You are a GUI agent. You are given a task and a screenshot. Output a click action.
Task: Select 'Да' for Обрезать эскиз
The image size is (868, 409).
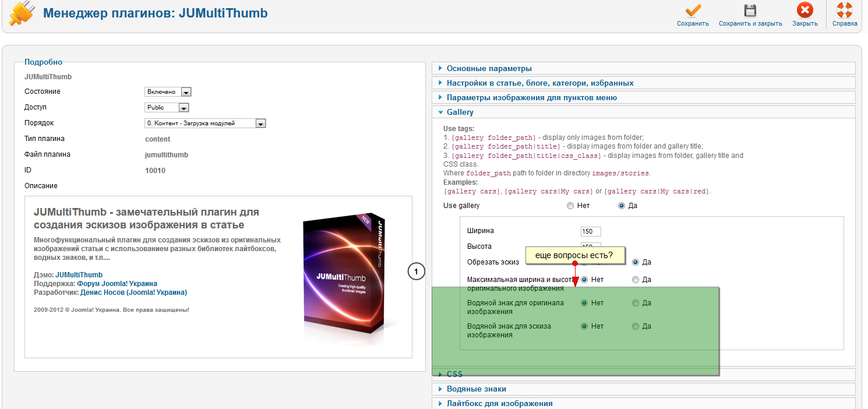pos(636,262)
